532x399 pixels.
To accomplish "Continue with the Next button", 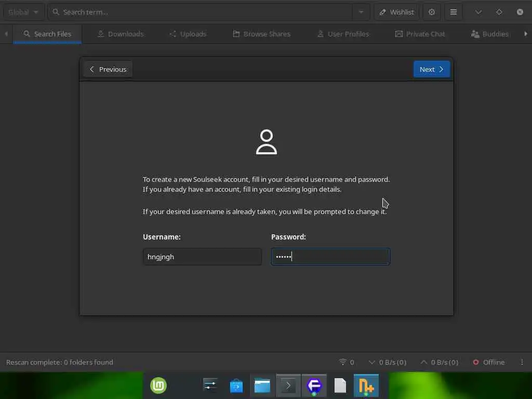I will pyautogui.click(x=432, y=69).
